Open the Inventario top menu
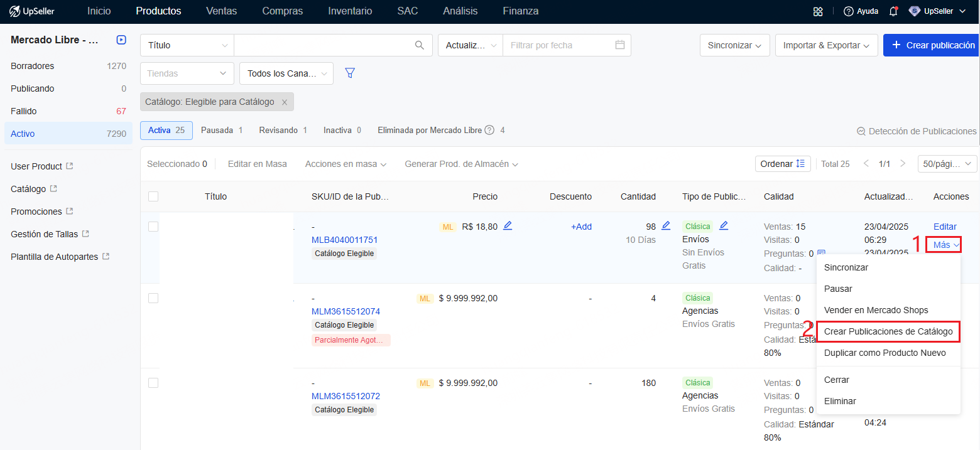 tap(350, 11)
